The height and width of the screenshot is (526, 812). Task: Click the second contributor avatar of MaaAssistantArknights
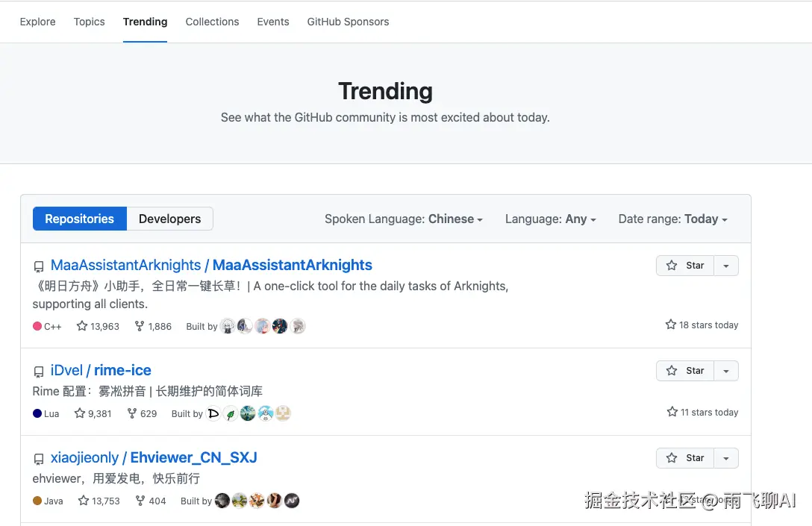(245, 326)
